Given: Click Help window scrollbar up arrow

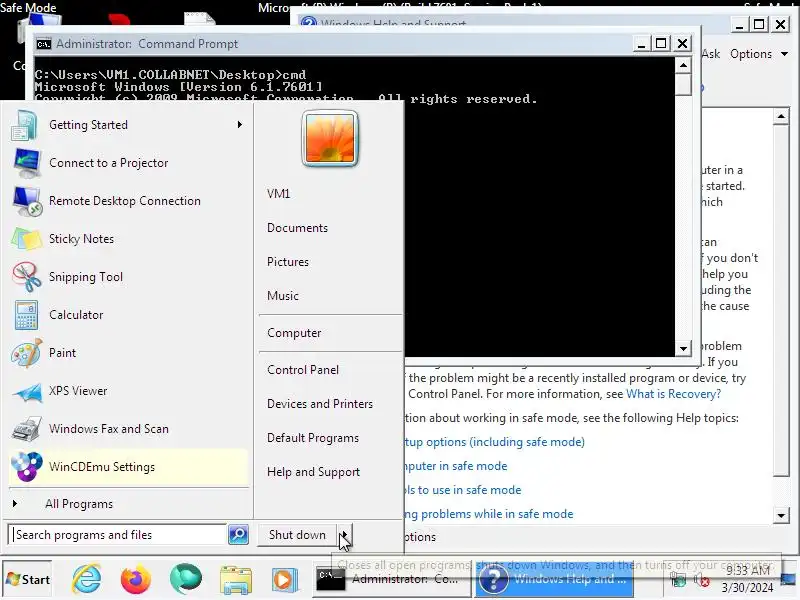Looking at the screenshot, I should tap(781, 116).
